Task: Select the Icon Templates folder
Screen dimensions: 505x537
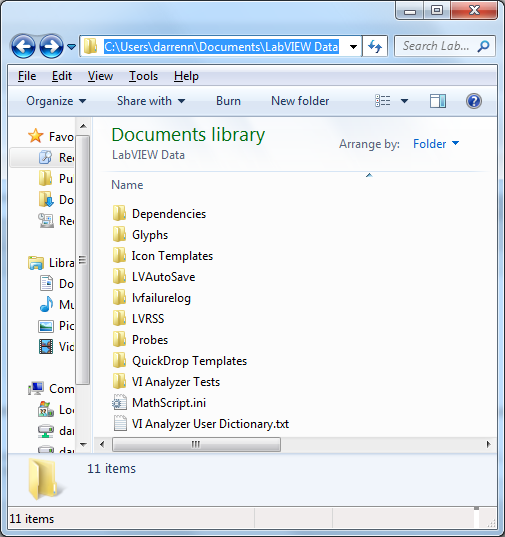Action: coord(163,255)
